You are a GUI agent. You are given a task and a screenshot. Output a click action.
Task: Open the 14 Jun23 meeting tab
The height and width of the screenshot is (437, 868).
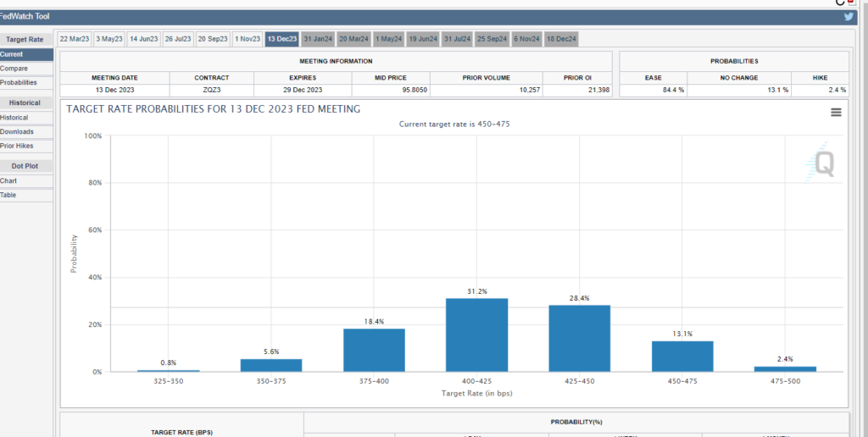pyautogui.click(x=143, y=39)
